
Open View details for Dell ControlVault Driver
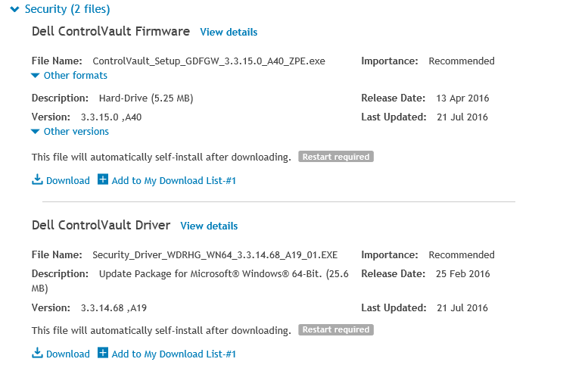(209, 226)
